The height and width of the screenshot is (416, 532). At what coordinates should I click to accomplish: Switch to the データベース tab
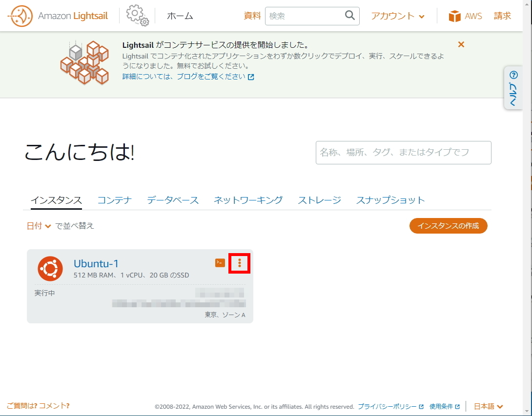coord(173,200)
